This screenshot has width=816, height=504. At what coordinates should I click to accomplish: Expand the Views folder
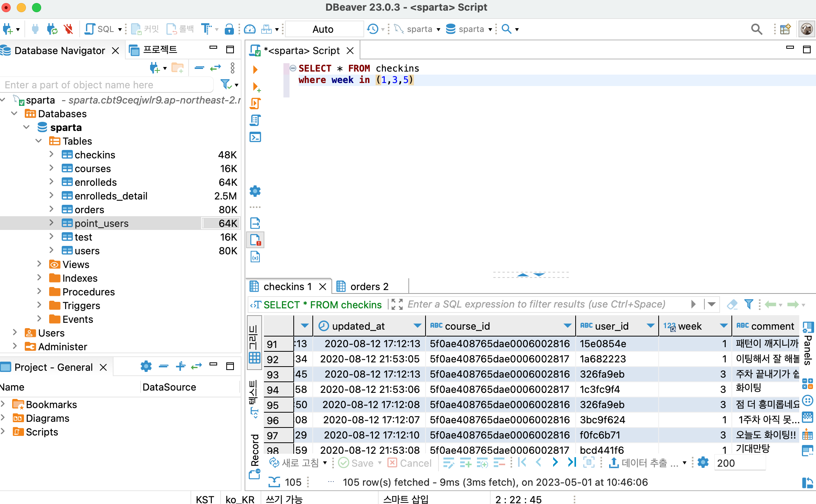[x=39, y=264]
